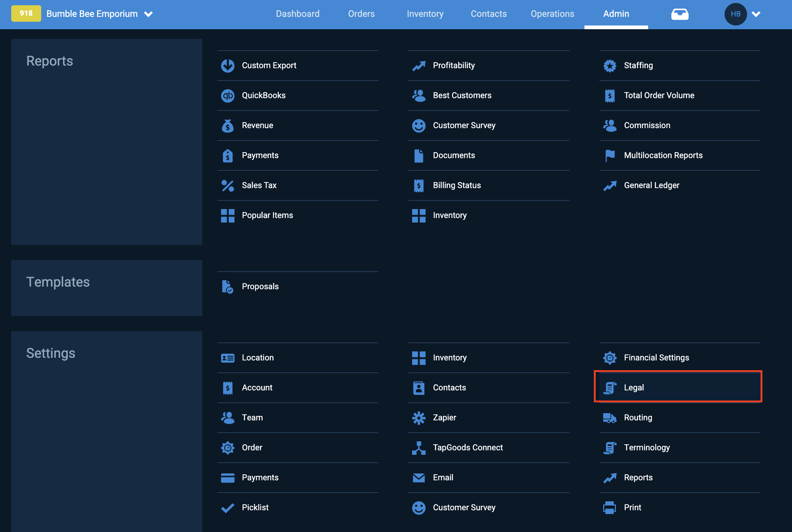The height and width of the screenshot is (532, 792).
Task: Click the Location ID card icon
Action: coord(228,358)
